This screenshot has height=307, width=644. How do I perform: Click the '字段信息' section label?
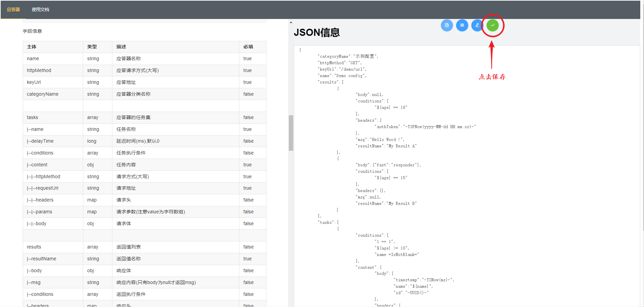click(x=32, y=31)
